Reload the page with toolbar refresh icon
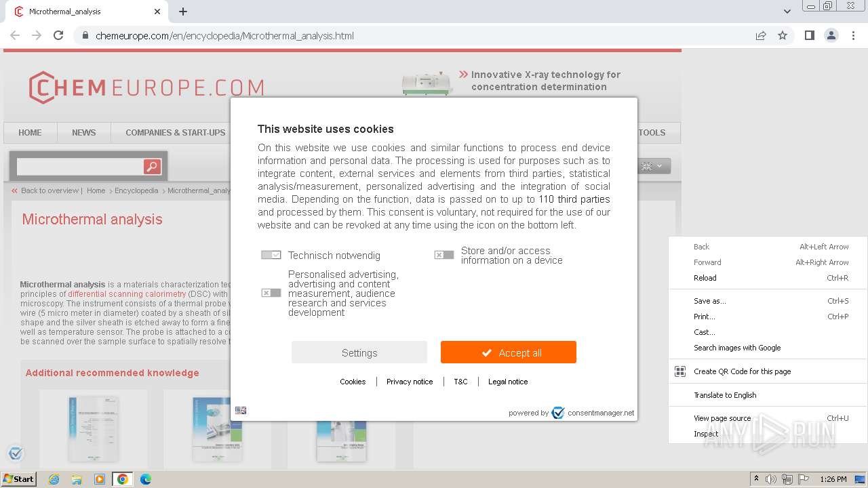The height and width of the screenshot is (488, 868). (58, 35)
